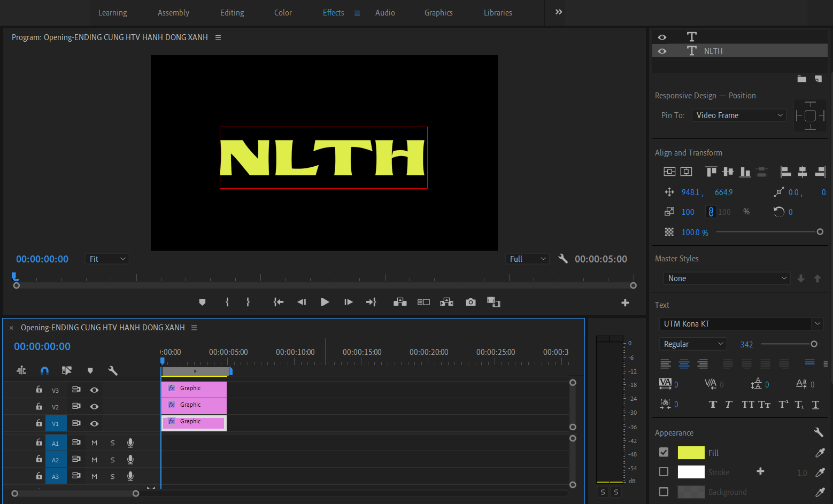Switch to the Editing workspace
Viewport: 833px width, 504px height.
(x=232, y=13)
